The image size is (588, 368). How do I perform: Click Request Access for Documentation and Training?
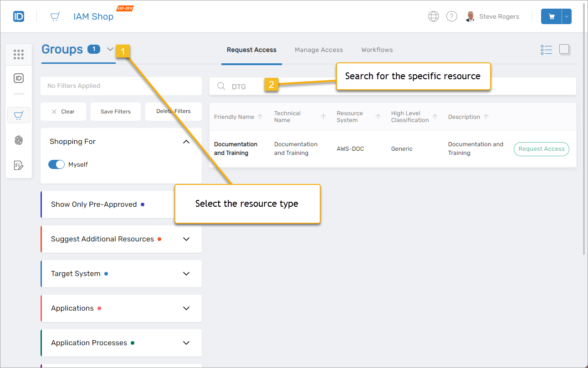pyautogui.click(x=541, y=149)
